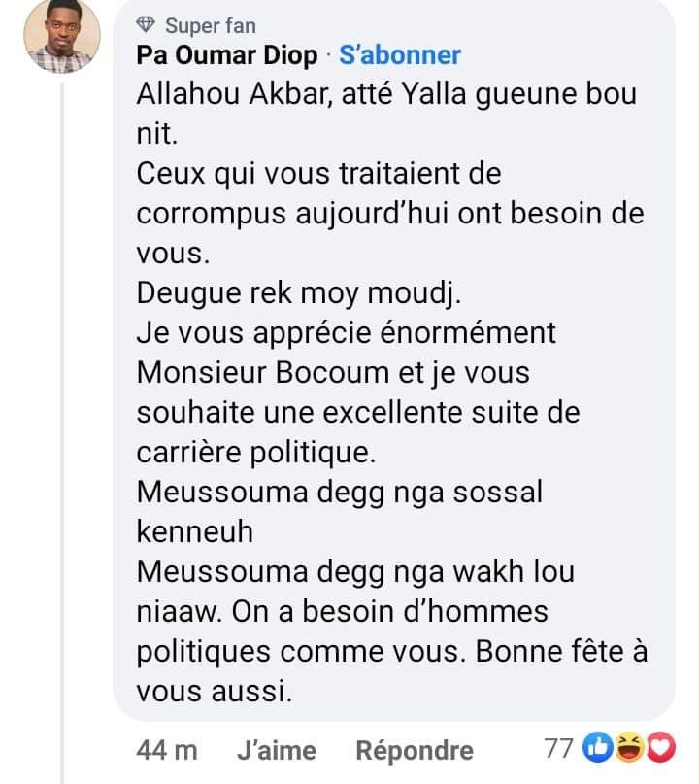Click the blue thumbs-up reaction icon
Viewport: 699px width, 784px height.
coord(598,747)
